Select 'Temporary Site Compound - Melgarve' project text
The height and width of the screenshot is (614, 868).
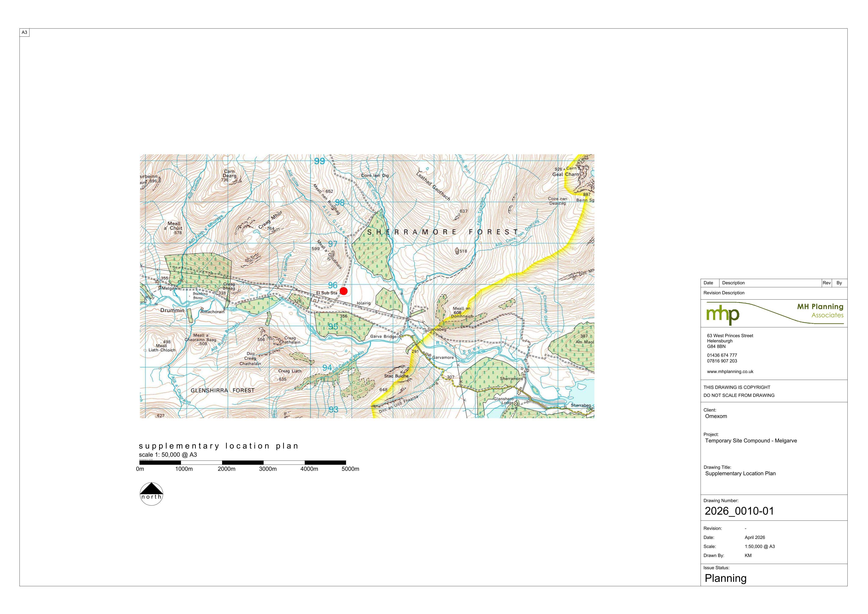tap(751, 441)
